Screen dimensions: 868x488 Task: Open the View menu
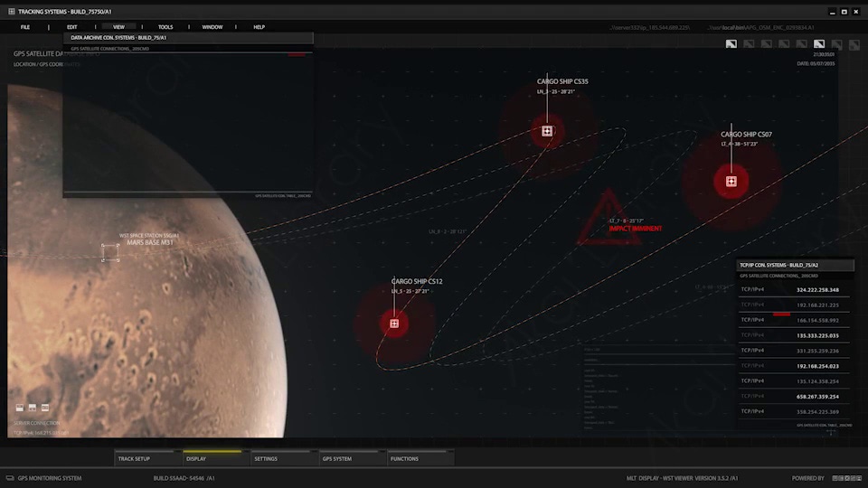pyautogui.click(x=118, y=27)
